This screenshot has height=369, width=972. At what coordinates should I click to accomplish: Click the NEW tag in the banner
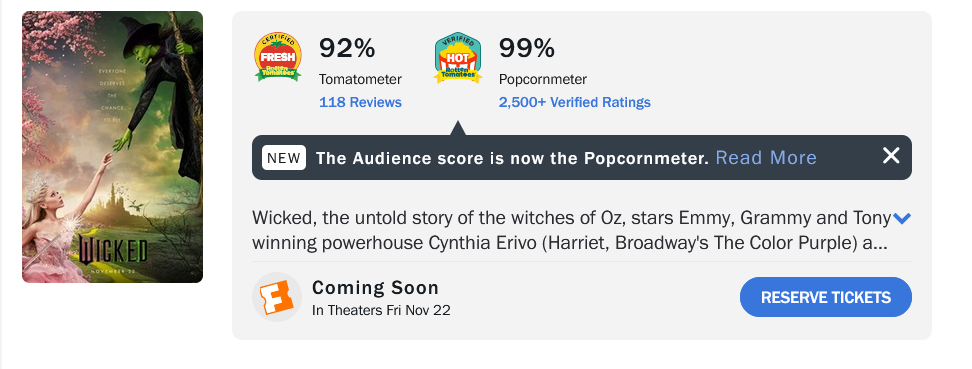(x=284, y=158)
